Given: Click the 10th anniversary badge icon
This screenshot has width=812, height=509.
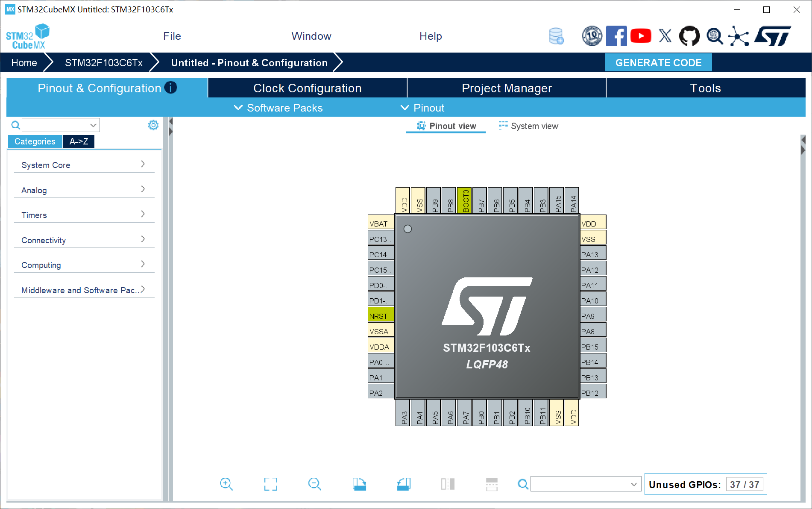Looking at the screenshot, I should [592, 36].
